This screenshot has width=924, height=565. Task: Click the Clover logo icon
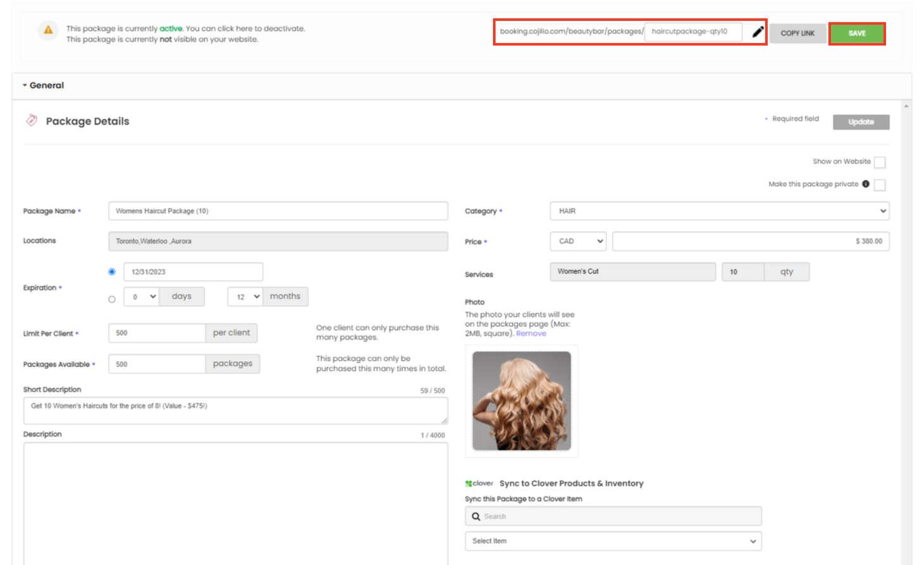coord(479,483)
